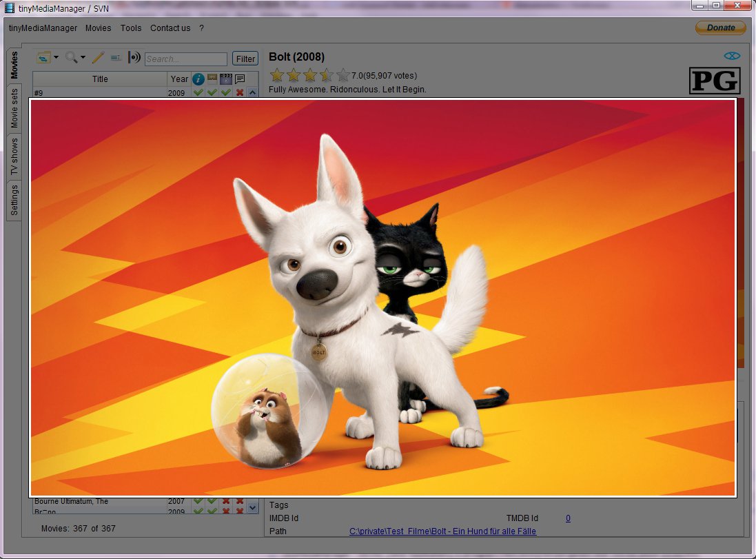The height and width of the screenshot is (559, 756).
Task: Click the first green check in #9 row
Action: click(198, 92)
